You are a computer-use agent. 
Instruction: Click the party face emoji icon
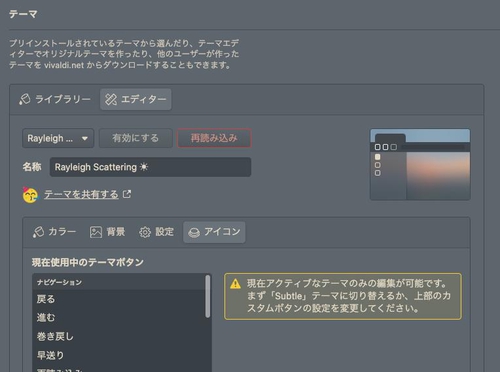click(30, 195)
